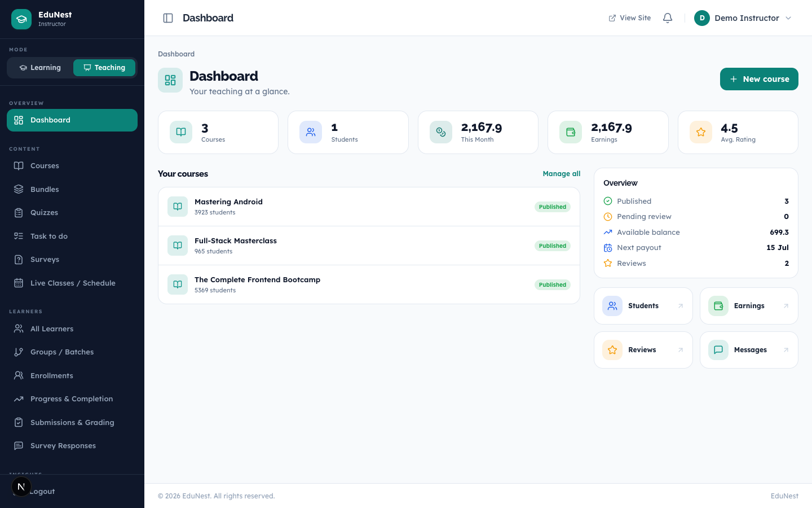Click the This Month coins icon
This screenshot has width=812, height=508.
coord(441,132)
